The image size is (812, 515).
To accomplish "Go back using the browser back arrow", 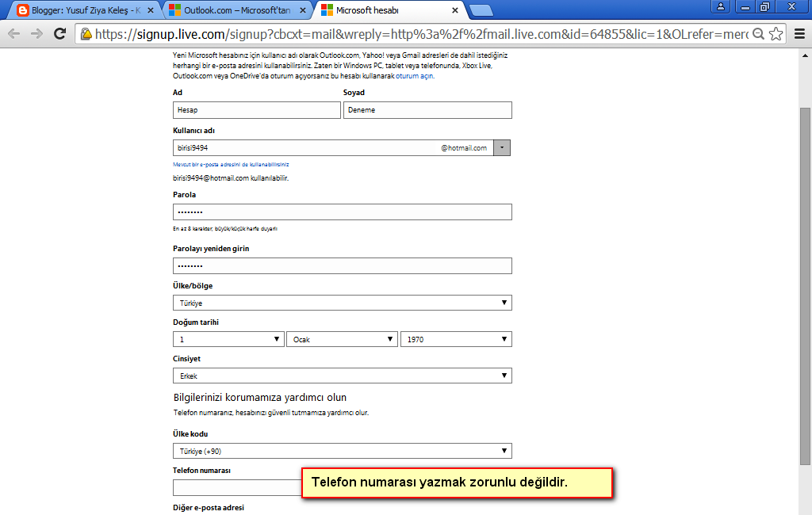I will (14, 34).
